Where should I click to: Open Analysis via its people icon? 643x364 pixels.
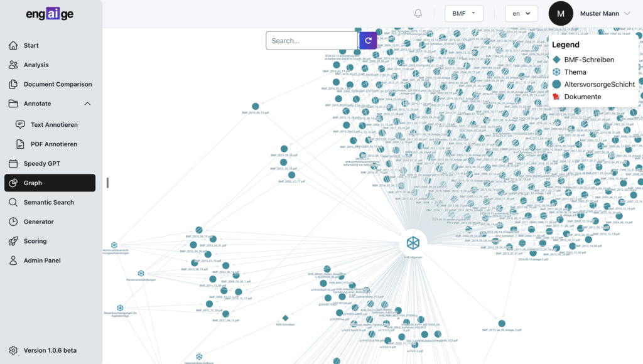(13, 65)
